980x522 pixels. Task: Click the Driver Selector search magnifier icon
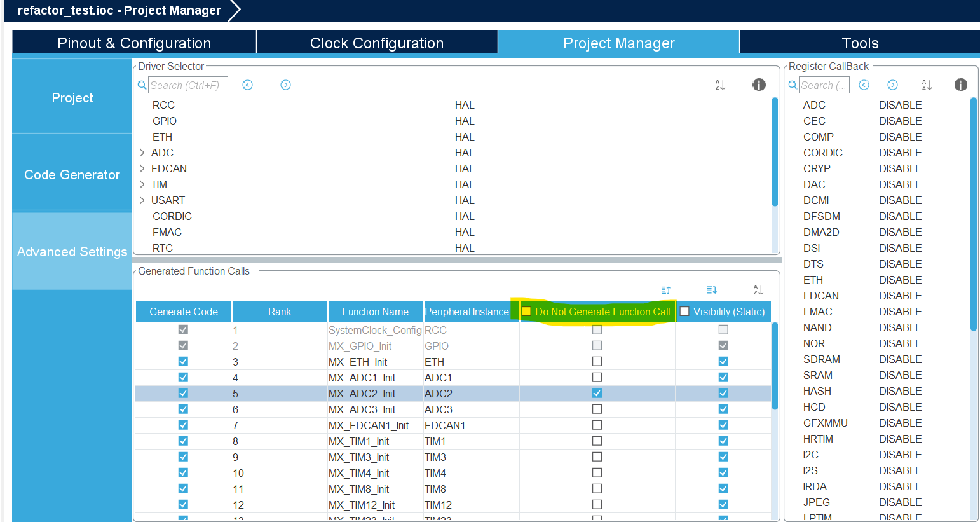coord(142,85)
